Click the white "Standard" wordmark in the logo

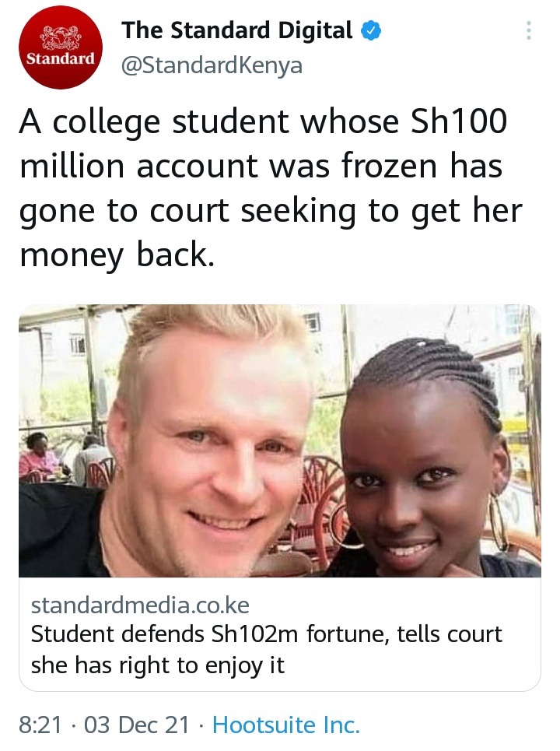(x=61, y=59)
